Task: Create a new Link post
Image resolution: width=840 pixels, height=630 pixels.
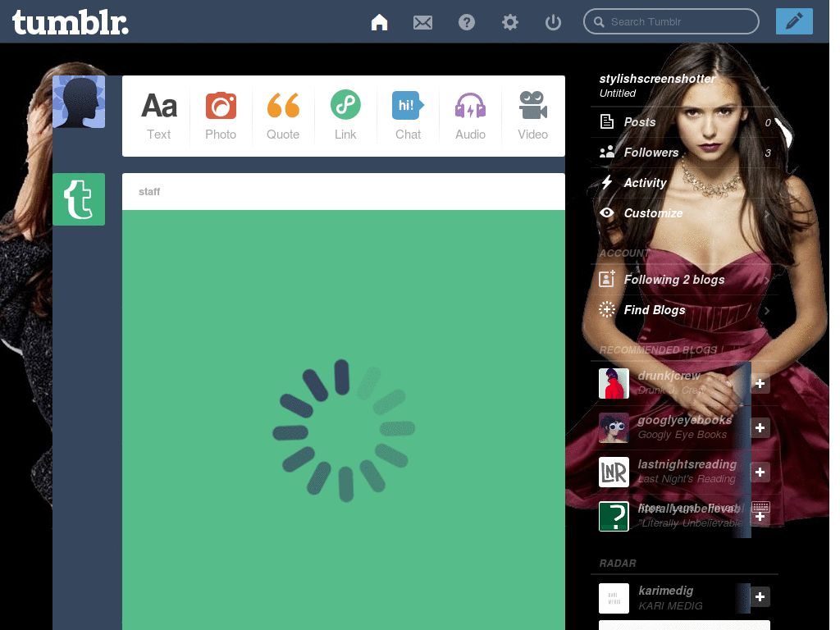Action: pos(345,116)
